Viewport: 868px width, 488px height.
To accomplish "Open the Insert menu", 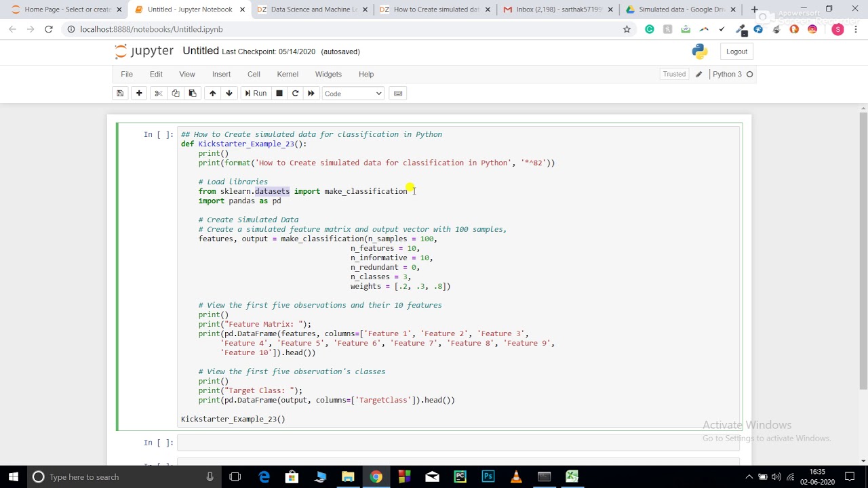I will [x=221, y=74].
